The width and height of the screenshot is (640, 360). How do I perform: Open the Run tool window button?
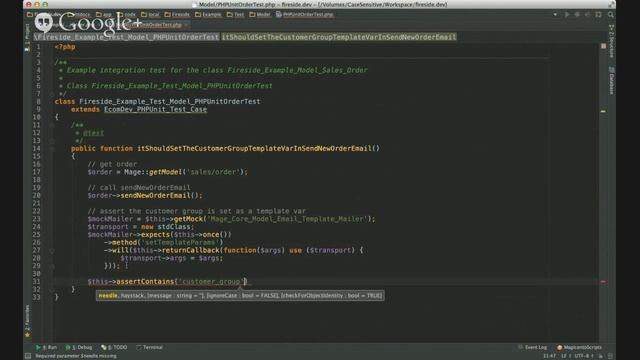tap(47, 347)
